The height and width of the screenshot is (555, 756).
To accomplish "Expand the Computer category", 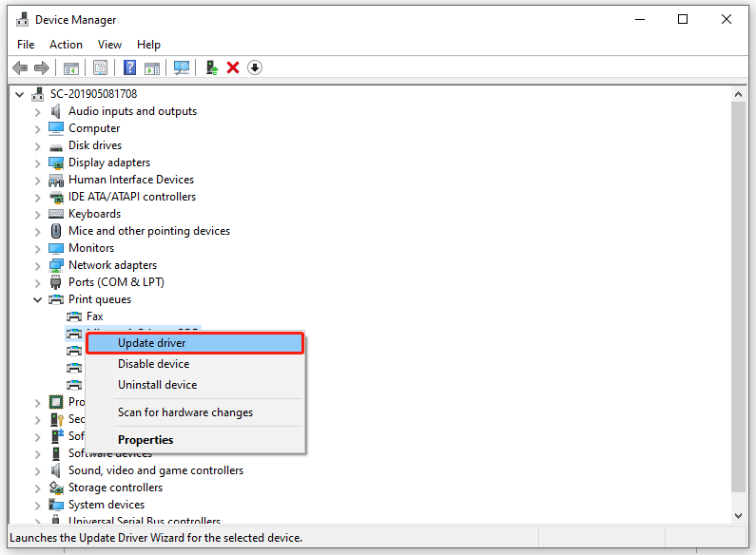I will [x=38, y=129].
